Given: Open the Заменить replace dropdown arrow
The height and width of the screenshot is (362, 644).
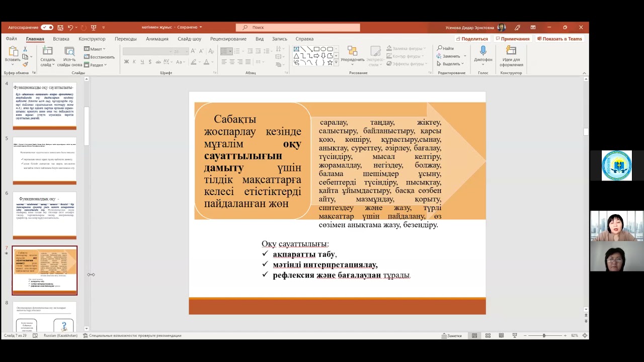Looking at the screenshot, I should [x=465, y=56].
